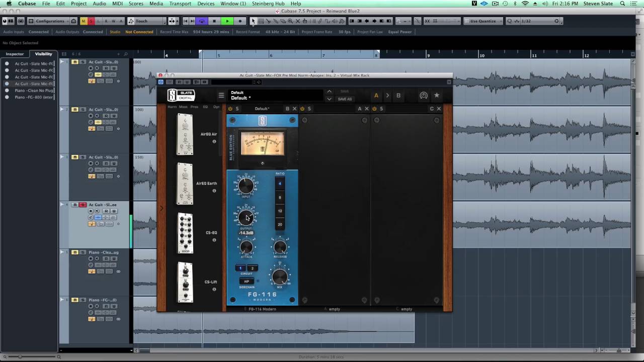Select the EQ module category tab
The height and width of the screenshot is (362, 644).
205,107
